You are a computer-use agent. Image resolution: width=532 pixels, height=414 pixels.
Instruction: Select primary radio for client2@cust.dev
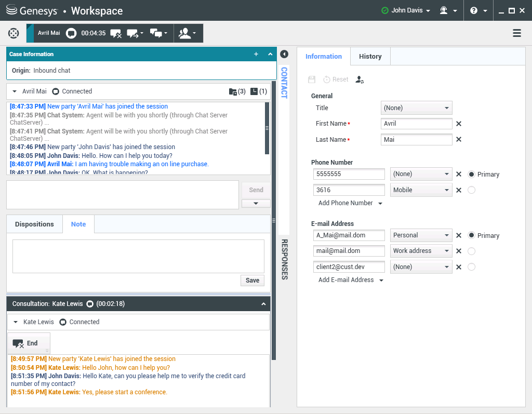[472, 267]
